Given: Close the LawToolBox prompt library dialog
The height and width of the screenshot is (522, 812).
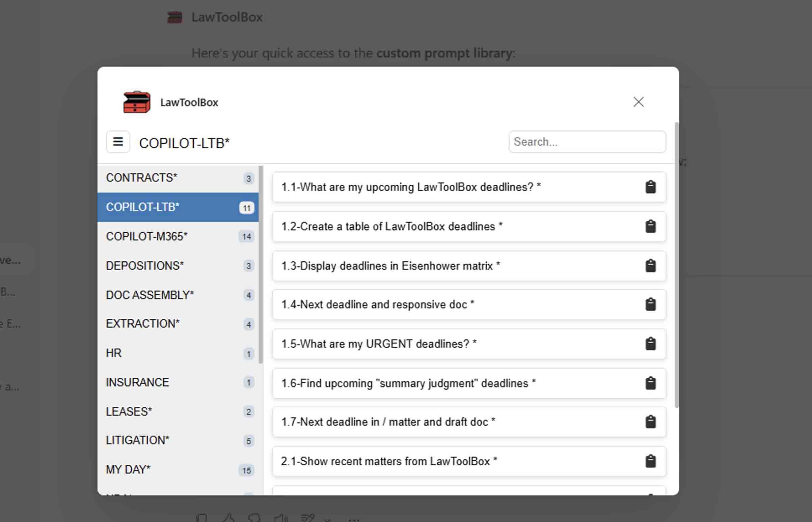Looking at the screenshot, I should [x=638, y=102].
